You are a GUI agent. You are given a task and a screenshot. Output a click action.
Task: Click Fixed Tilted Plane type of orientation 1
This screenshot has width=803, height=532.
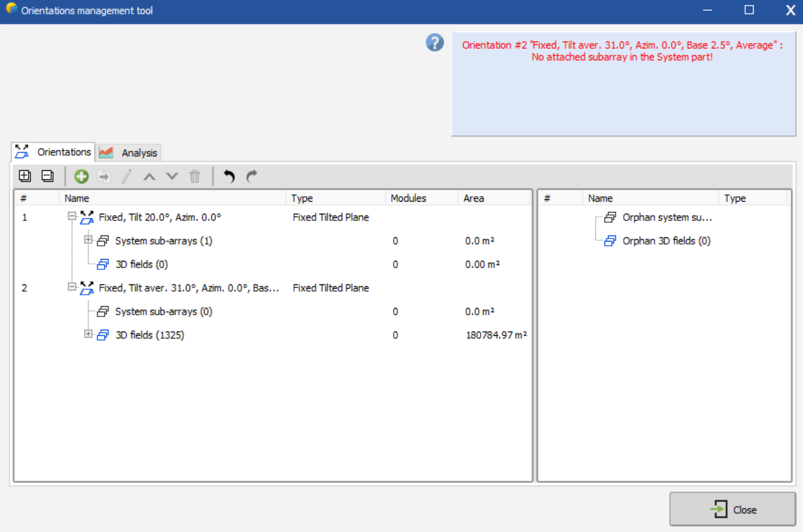[331, 217]
